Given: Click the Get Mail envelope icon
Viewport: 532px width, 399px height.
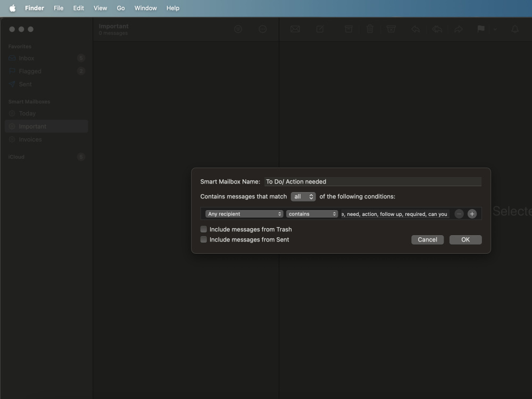Looking at the screenshot, I should point(295,29).
